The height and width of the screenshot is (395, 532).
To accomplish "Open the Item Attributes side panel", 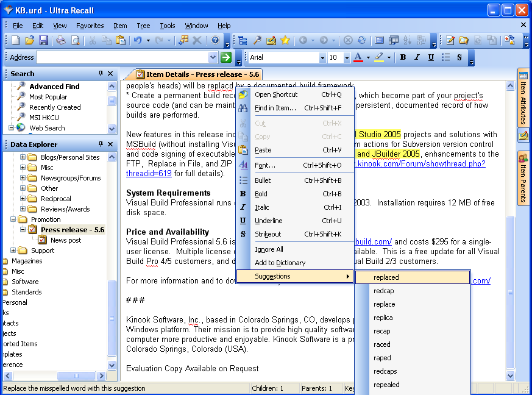I will pos(523,96).
